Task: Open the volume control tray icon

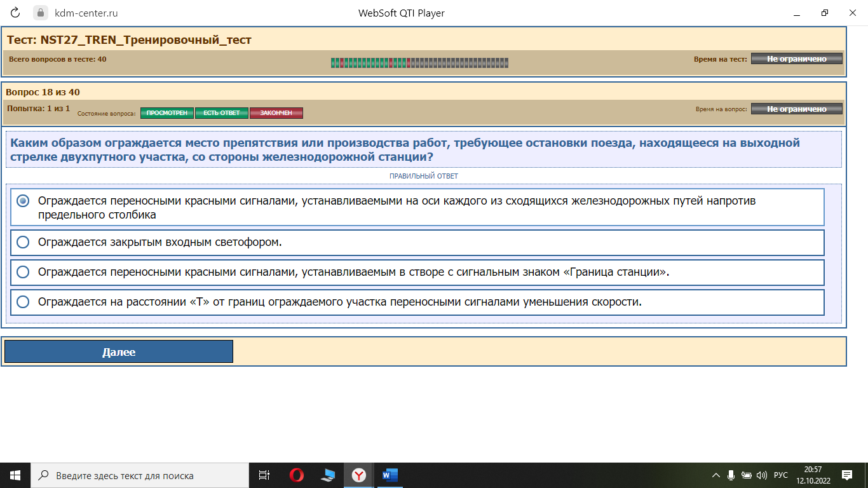Action: click(763, 475)
